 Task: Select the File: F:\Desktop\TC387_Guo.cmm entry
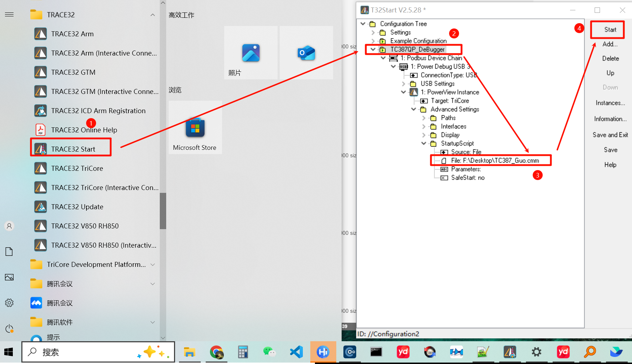(x=495, y=160)
